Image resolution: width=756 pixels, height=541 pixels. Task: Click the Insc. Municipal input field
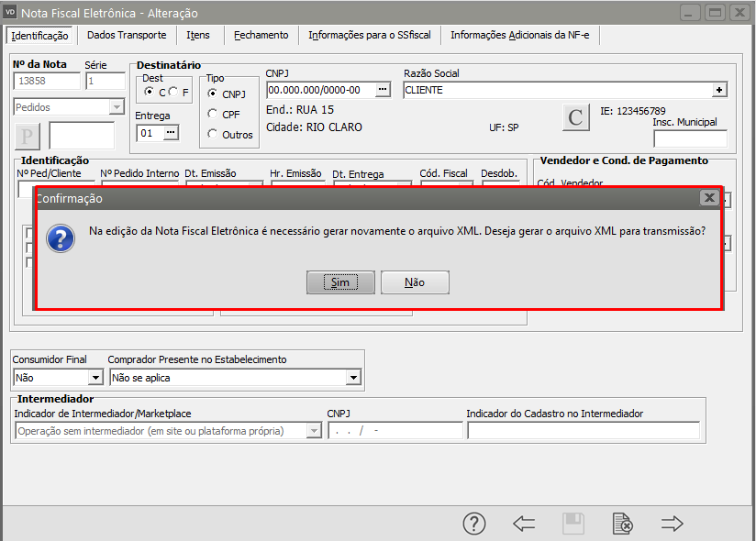tap(690, 139)
